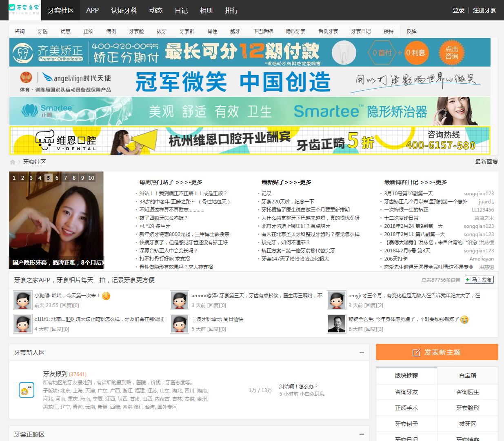Open 日记 in top navigation

coord(181,10)
